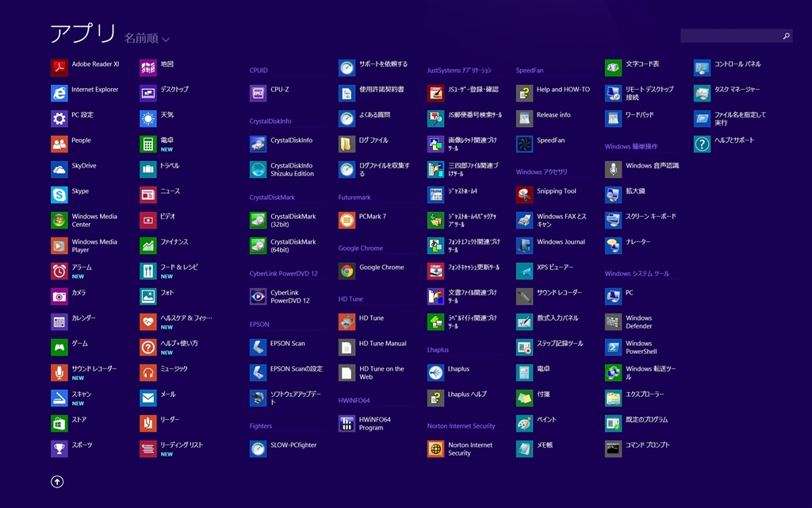The width and height of the screenshot is (812, 508).
Task: Open XPS ビューアー (XPS Viewer)
Action: pos(545,271)
